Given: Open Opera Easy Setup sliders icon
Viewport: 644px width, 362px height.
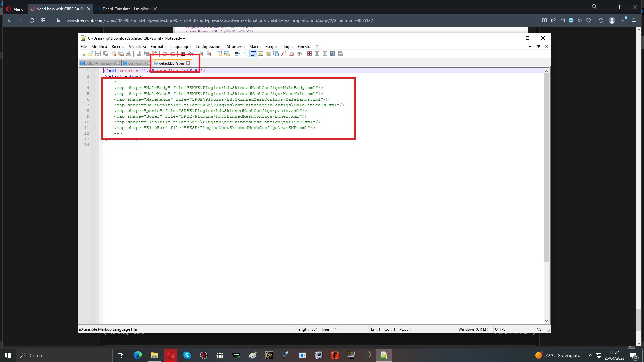Looking at the screenshot, I should [x=634, y=20].
